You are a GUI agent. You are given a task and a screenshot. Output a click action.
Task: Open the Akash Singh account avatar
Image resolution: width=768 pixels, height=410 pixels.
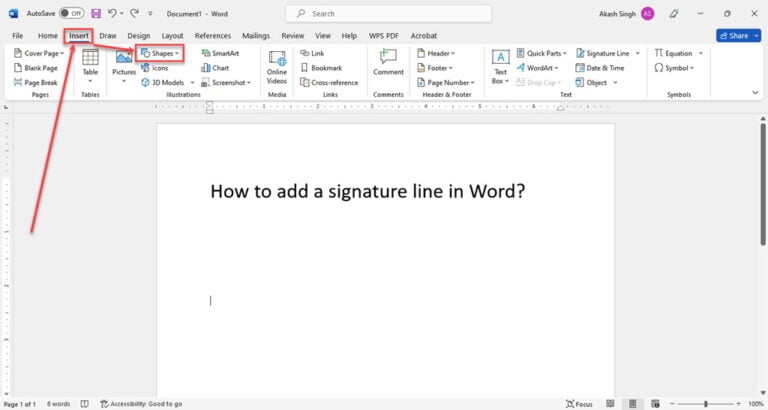(x=648, y=14)
